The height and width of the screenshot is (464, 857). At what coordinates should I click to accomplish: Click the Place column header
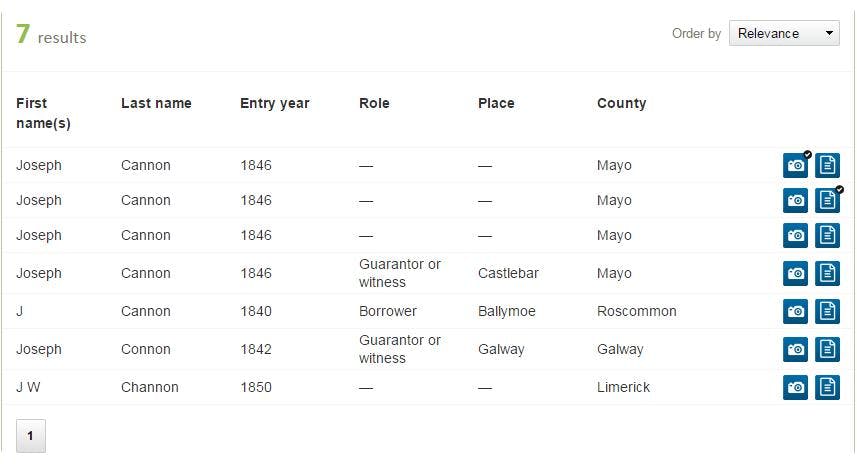click(x=496, y=103)
